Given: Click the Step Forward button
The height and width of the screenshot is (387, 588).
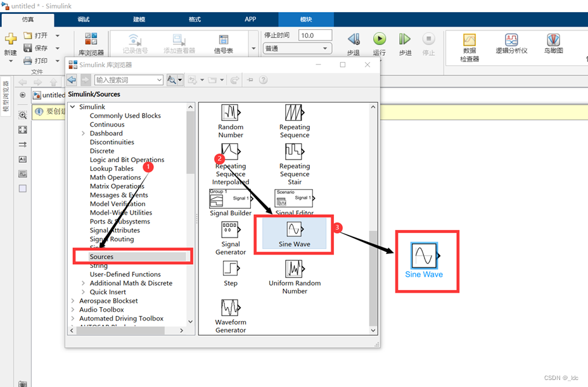Looking at the screenshot, I should point(405,39).
